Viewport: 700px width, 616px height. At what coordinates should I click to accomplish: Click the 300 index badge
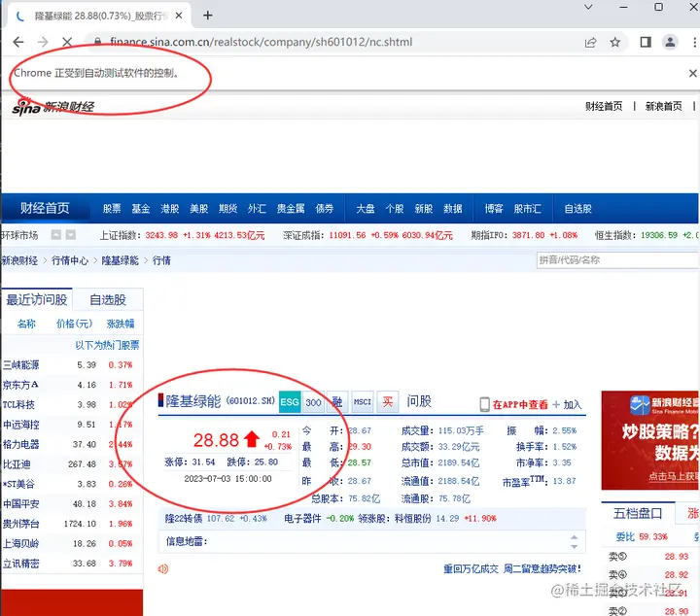313,402
